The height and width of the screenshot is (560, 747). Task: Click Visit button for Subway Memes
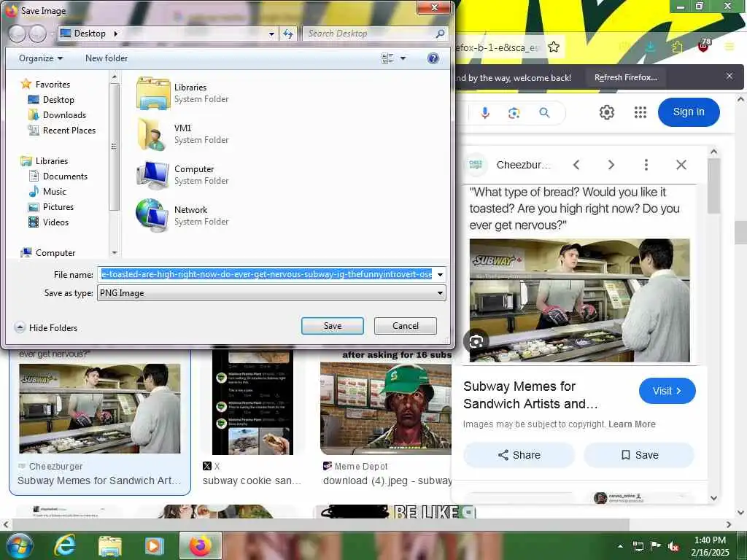[667, 391]
